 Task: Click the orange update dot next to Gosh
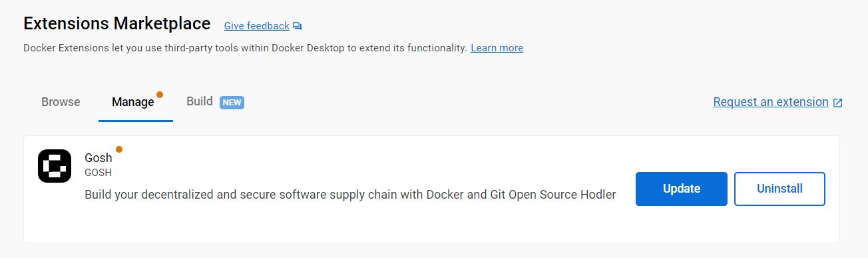119,149
